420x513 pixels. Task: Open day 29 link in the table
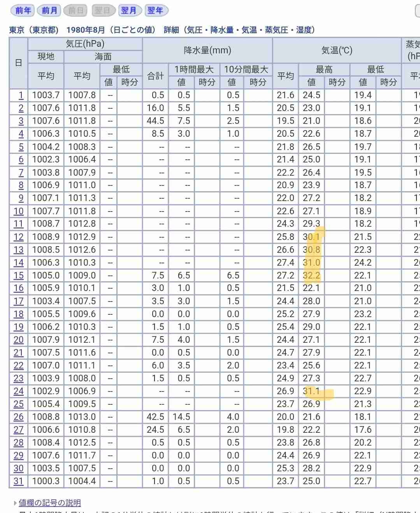click(19, 455)
